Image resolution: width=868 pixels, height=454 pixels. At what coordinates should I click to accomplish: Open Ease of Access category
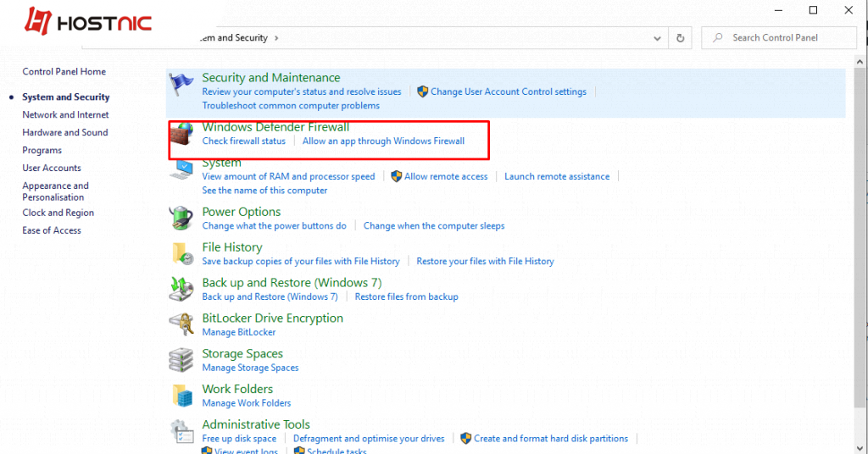pyautogui.click(x=52, y=230)
